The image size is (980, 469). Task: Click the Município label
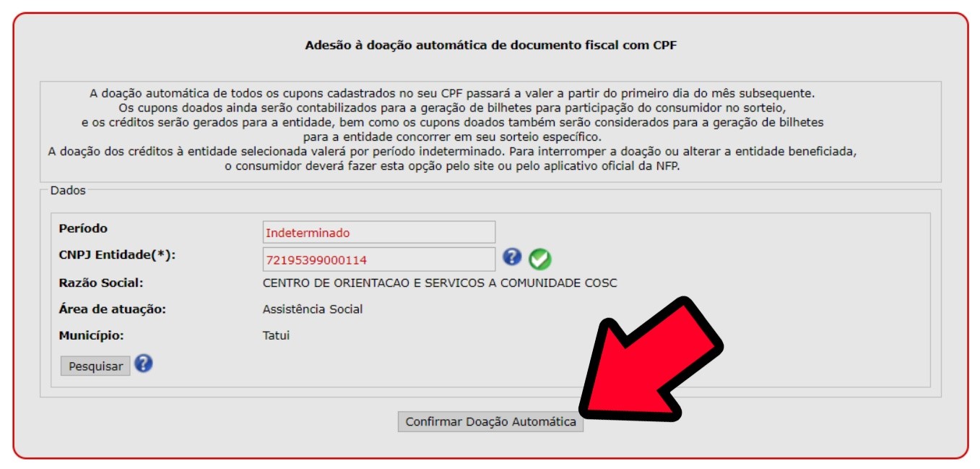92,335
